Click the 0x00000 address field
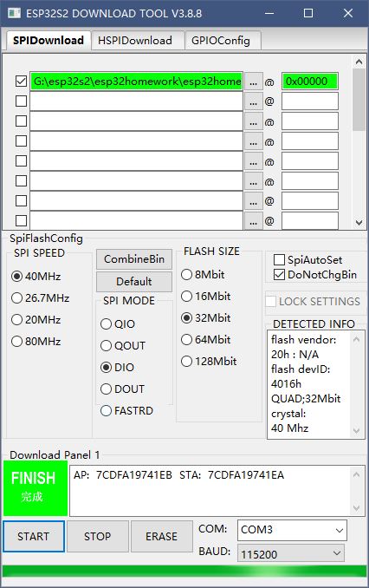Viewport: 369px width, 588px height. (310, 82)
